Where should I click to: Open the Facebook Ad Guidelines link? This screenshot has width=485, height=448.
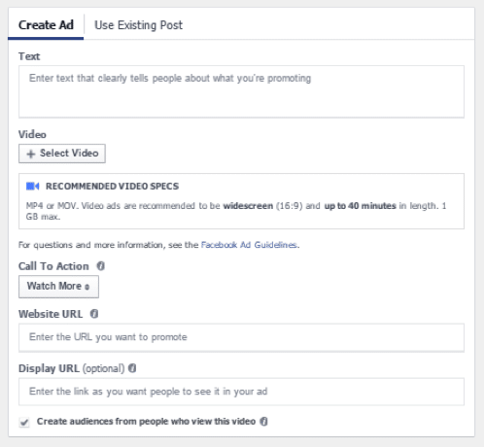coord(249,245)
